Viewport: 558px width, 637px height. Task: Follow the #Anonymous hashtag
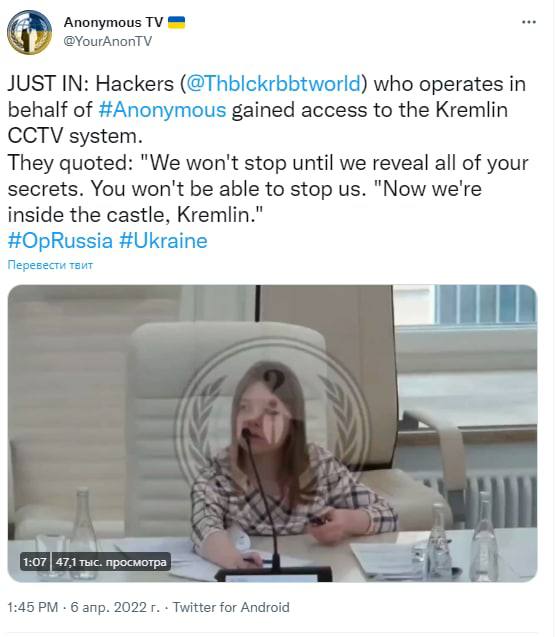pos(162,110)
